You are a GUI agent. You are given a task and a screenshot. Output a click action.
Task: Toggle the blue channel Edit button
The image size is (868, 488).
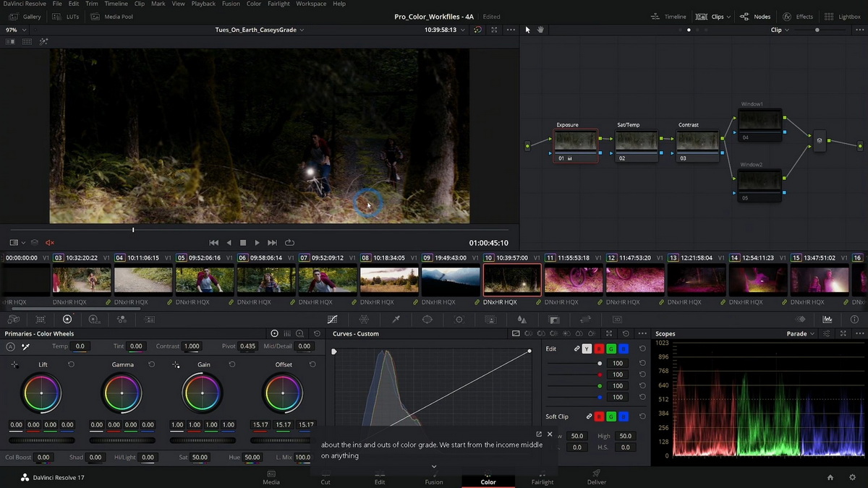click(x=624, y=348)
